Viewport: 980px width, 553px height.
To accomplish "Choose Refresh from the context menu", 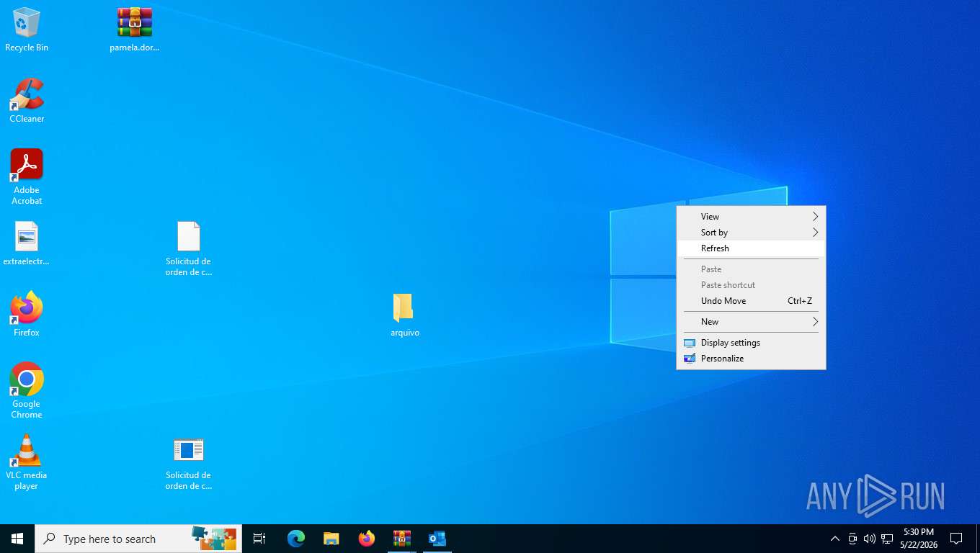I will (751, 248).
